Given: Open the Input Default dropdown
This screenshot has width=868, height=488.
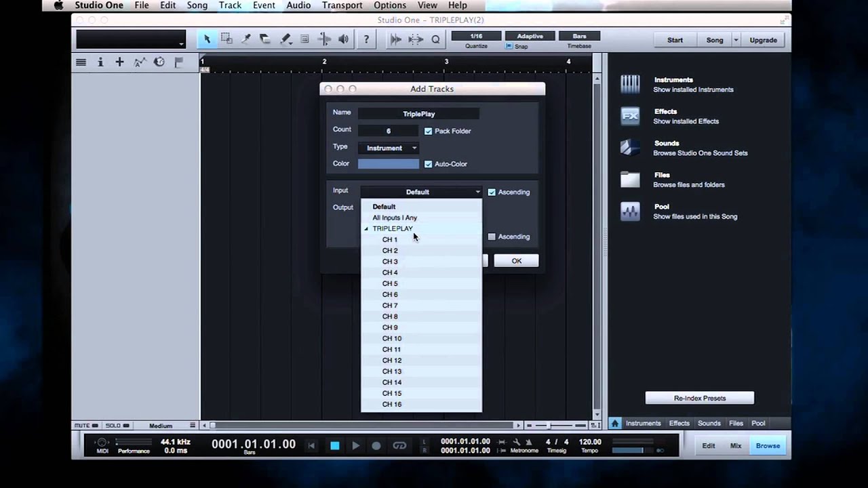Looking at the screenshot, I should click(x=420, y=192).
